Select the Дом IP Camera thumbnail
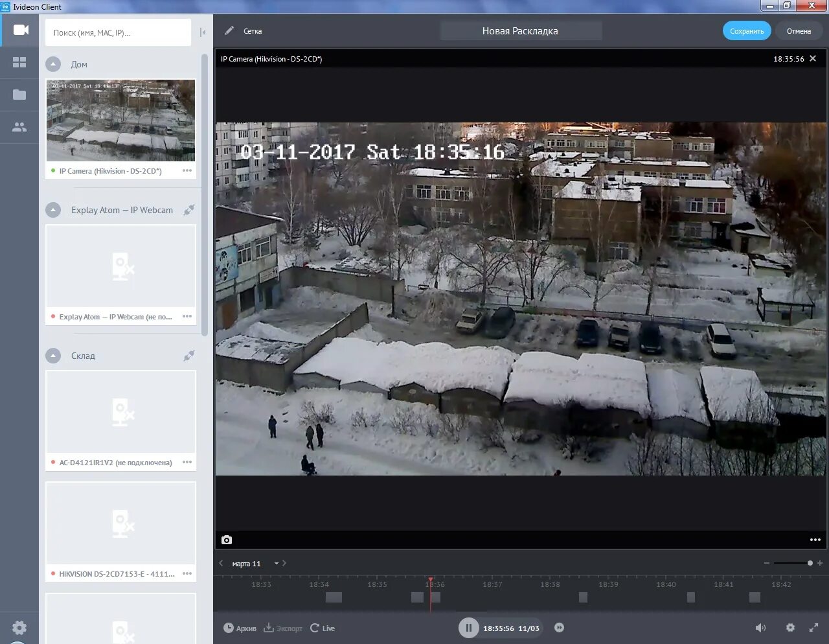This screenshot has width=829, height=644. click(x=120, y=121)
